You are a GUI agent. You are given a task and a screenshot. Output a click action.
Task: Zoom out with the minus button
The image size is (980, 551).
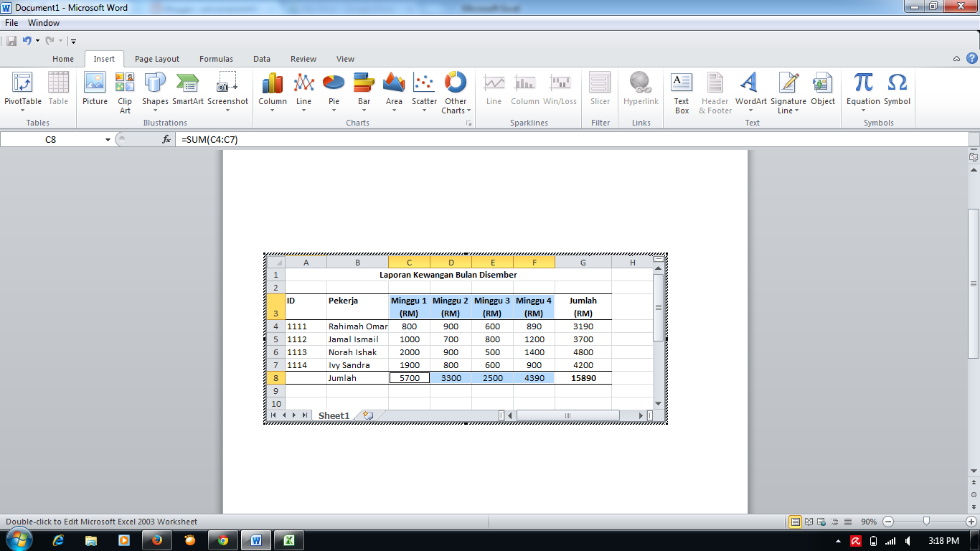[x=888, y=522]
